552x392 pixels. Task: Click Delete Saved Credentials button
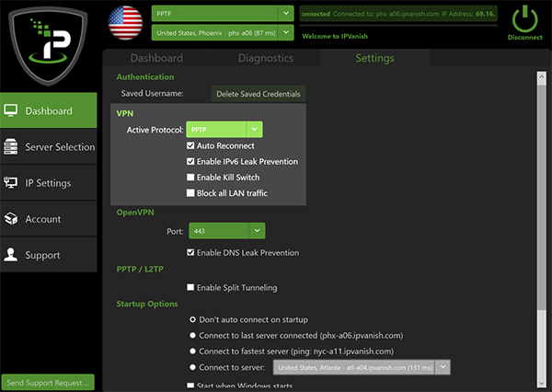pos(258,94)
